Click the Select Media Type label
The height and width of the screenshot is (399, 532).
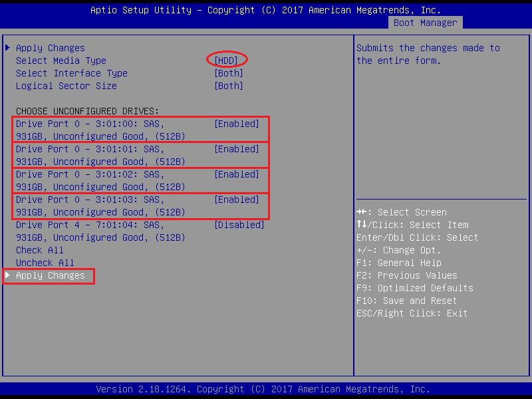61,61
